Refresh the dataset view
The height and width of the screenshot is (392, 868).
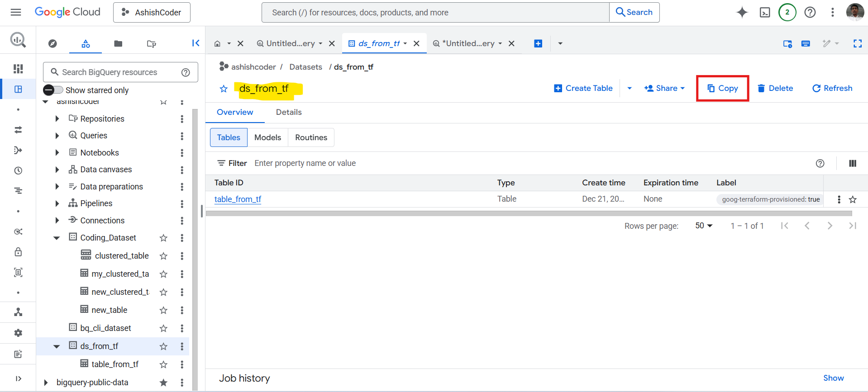(x=832, y=88)
